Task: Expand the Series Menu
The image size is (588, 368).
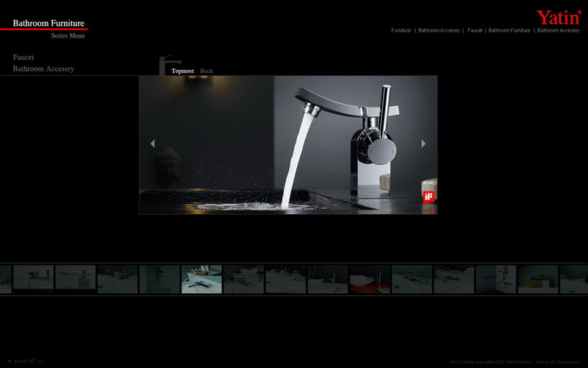Action: click(x=68, y=35)
